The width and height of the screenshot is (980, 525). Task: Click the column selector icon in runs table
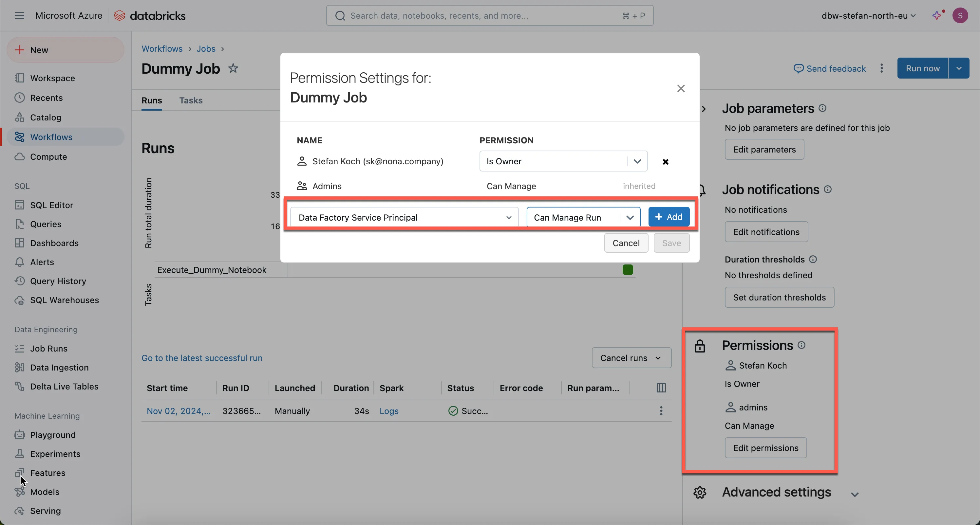tap(661, 388)
